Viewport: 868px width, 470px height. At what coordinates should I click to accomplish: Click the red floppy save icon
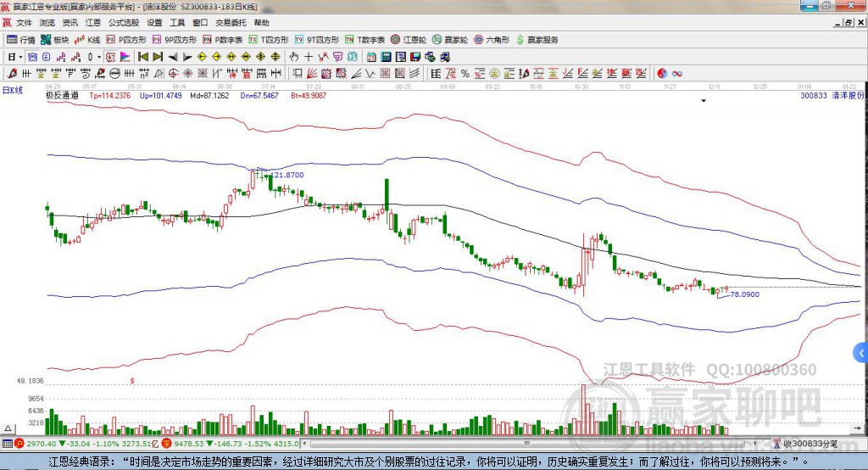point(416,57)
